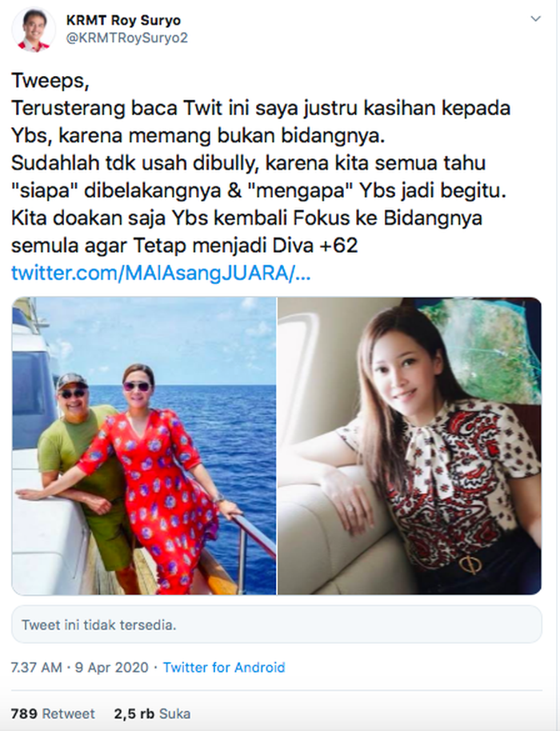The height and width of the screenshot is (731, 560).
Task: View the 2,5 rb Suka list
Action: [153, 713]
